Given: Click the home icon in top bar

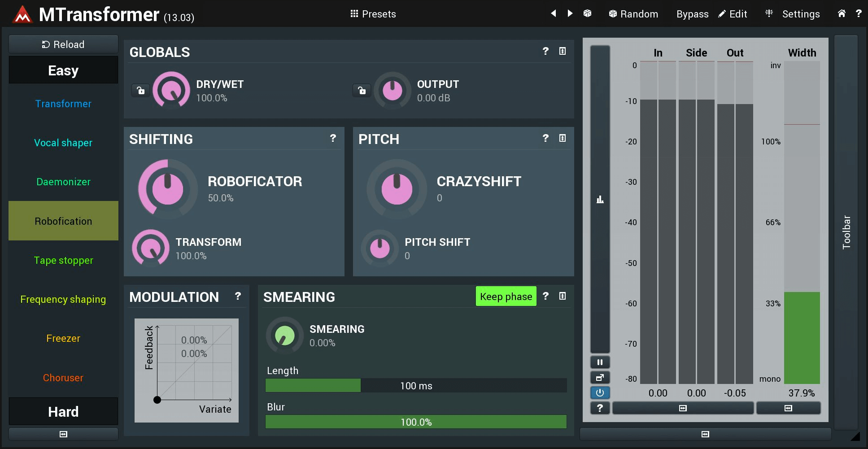Looking at the screenshot, I should point(842,13).
